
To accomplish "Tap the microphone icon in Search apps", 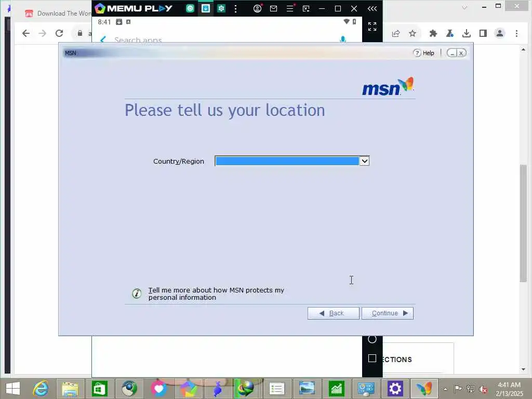I will (x=343, y=39).
